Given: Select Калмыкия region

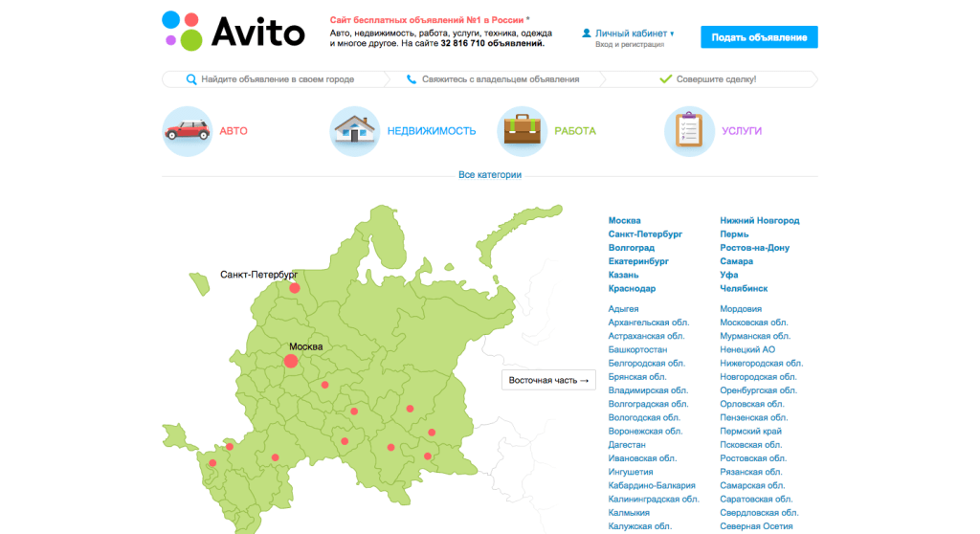Looking at the screenshot, I should 629,513.
